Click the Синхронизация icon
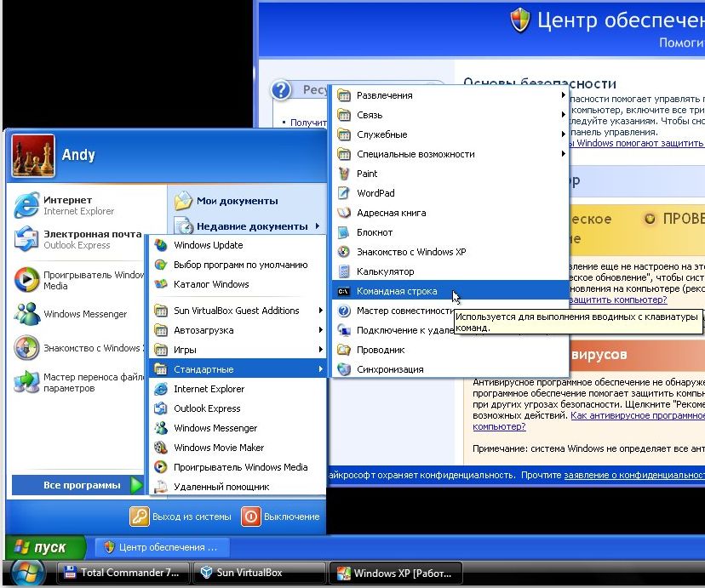This screenshot has width=705, height=588. pyautogui.click(x=344, y=369)
